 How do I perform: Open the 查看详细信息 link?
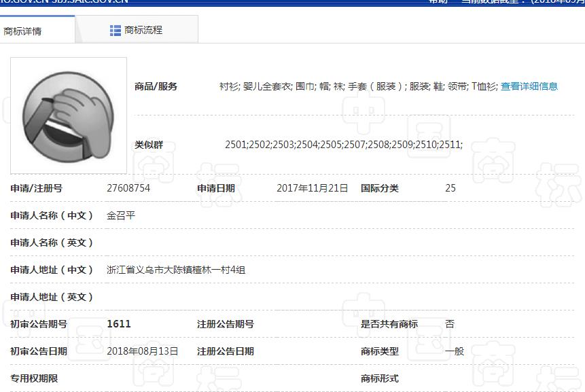coord(529,86)
